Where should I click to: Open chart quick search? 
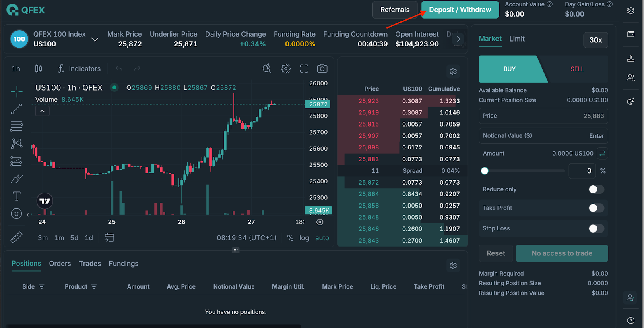267,69
